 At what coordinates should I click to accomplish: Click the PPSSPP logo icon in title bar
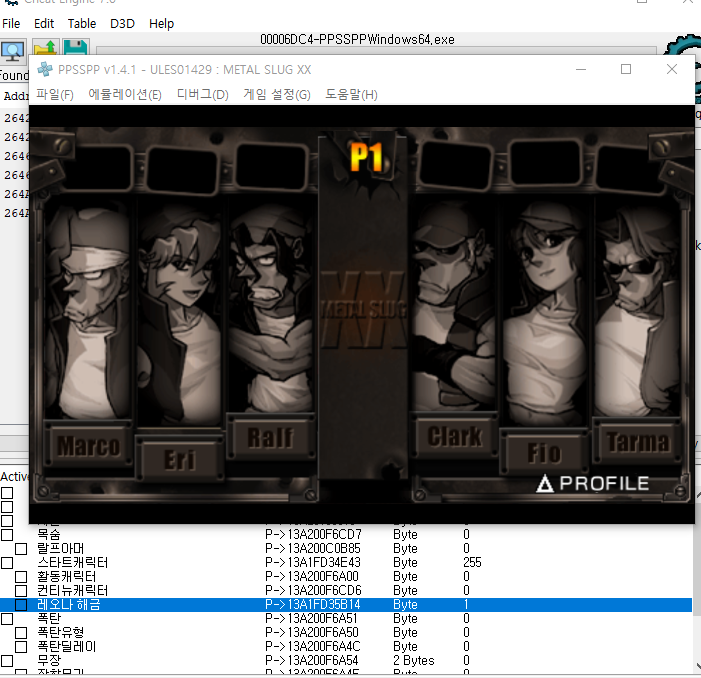coord(45,69)
